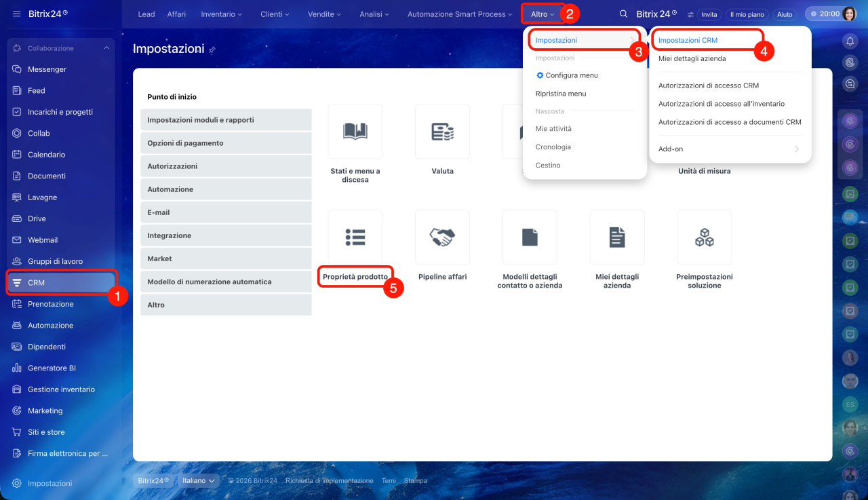
Task: Open the Stati e menu a discesa tile
Action: 355,132
